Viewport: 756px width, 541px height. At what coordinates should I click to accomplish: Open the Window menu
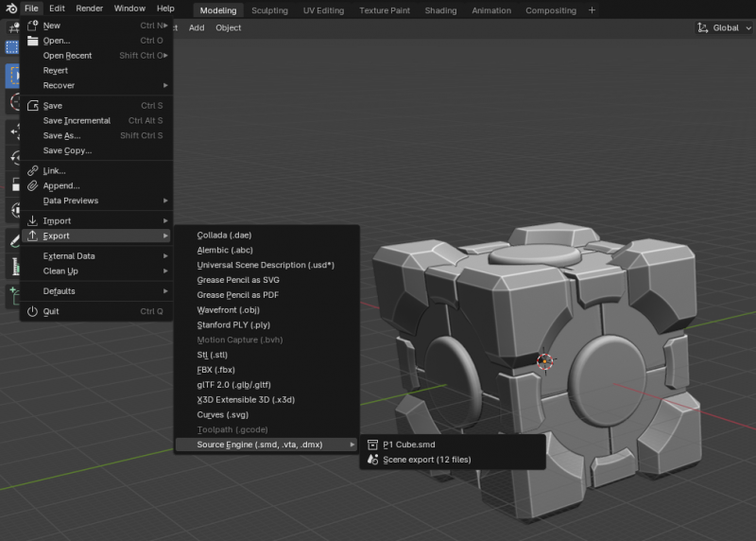coord(129,9)
